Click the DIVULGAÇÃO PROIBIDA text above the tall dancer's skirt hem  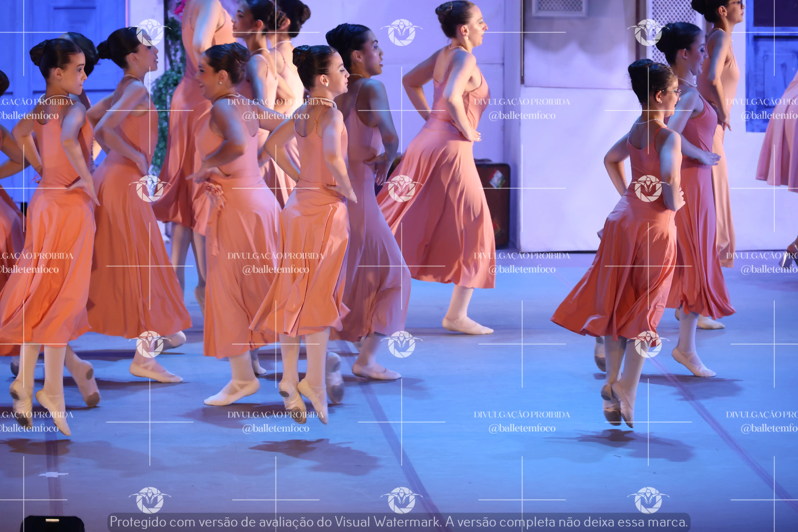(x=522, y=256)
